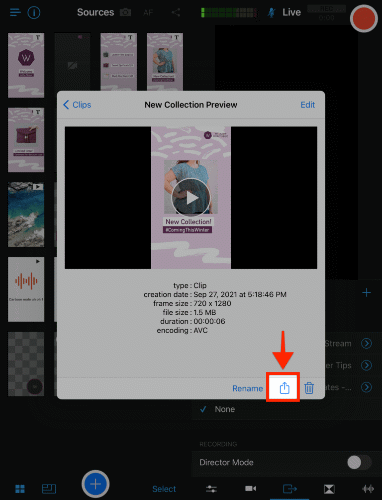Click Edit in the clip preview header
Screen dimensions: 382x500
(307, 105)
